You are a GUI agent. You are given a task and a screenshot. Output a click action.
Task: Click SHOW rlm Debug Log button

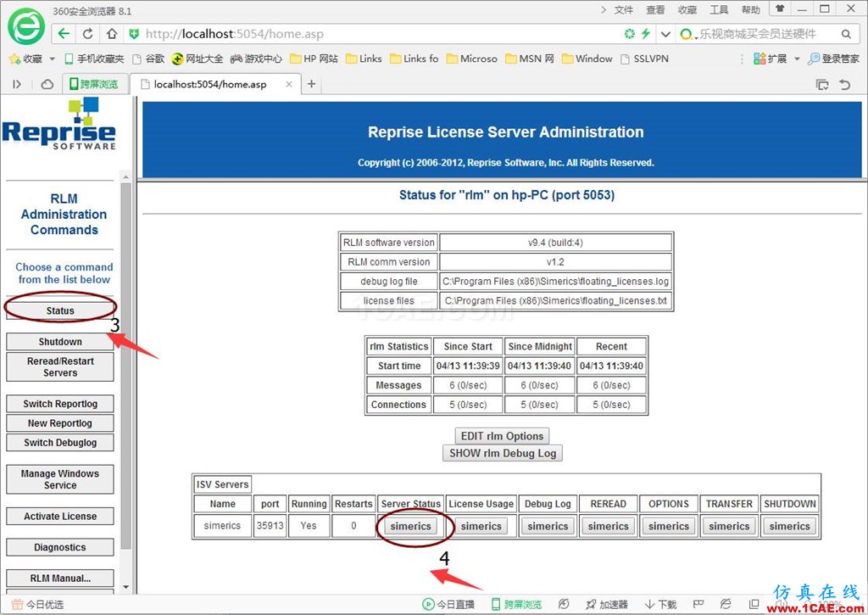(503, 453)
